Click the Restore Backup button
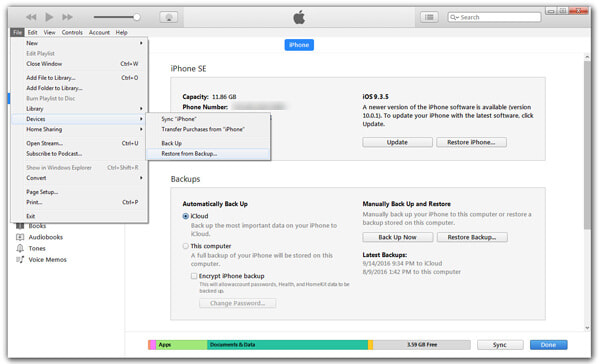Image resolution: width=600 pixels, height=364 pixels. (x=472, y=237)
